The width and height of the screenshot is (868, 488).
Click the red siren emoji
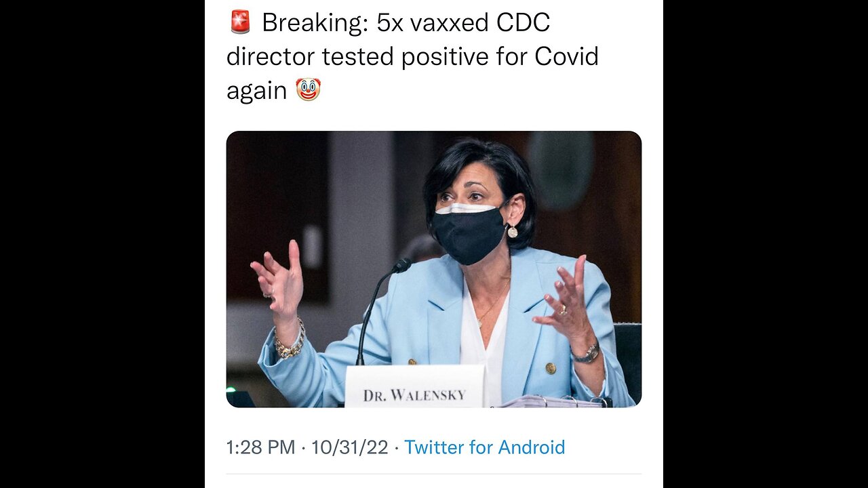pos(239,22)
